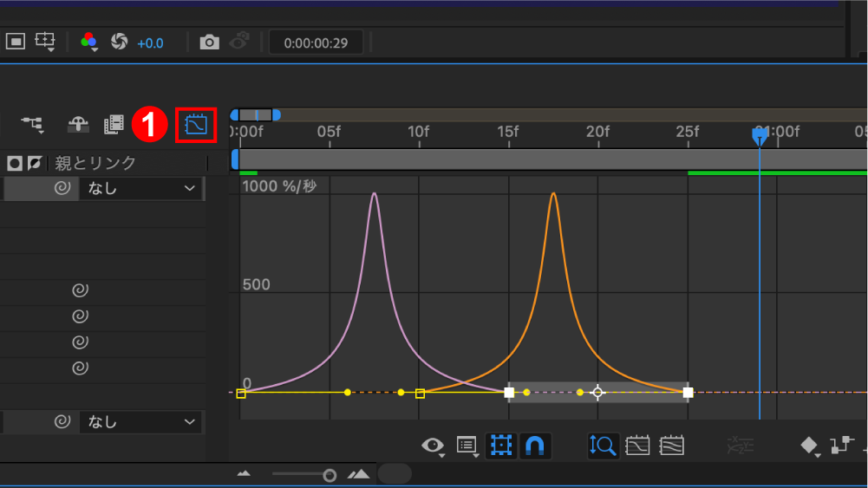
Task: Open the graph eye properties menu
Action: (x=433, y=446)
